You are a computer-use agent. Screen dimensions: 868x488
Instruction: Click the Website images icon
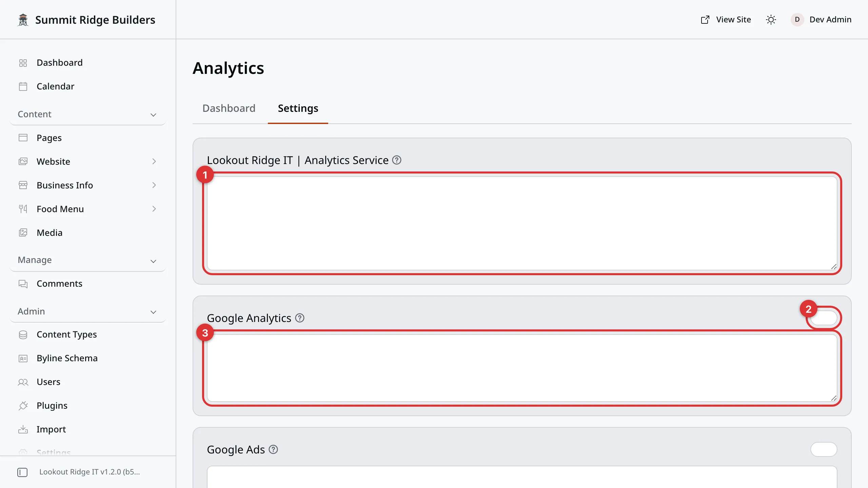pyautogui.click(x=23, y=162)
